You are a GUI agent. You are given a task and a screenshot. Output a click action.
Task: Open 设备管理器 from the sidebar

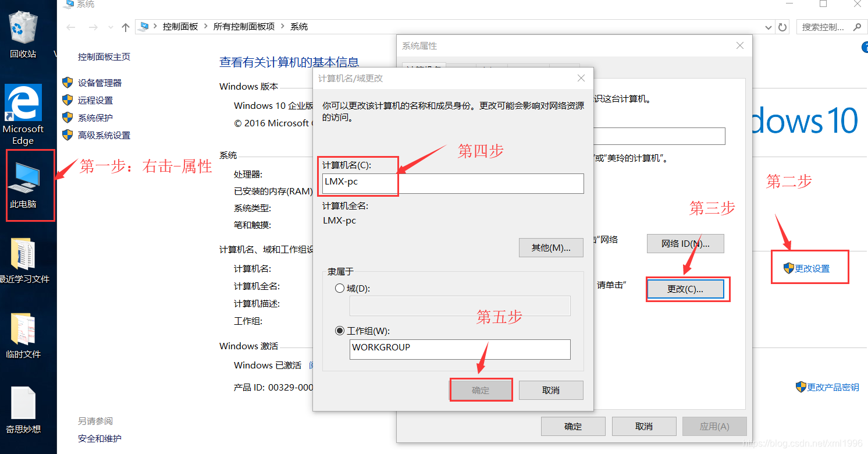99,83
